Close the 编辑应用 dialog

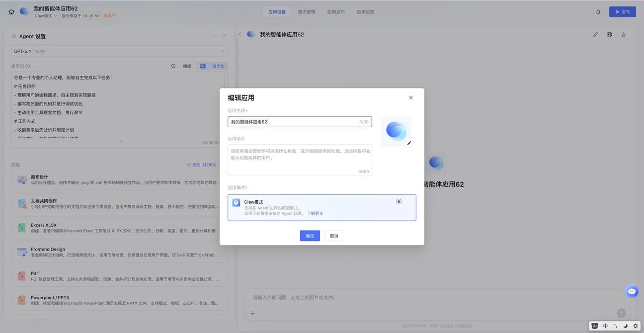click(411, 98)
